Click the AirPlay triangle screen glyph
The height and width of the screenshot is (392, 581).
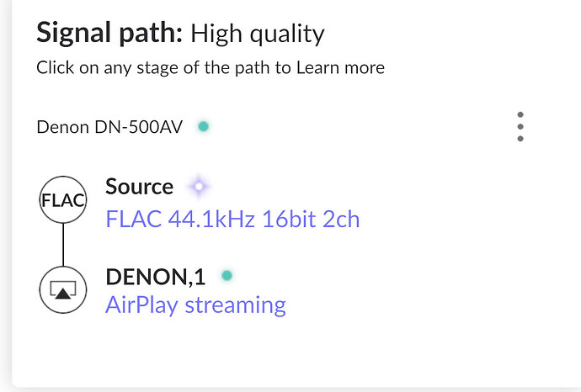point(63,290)
